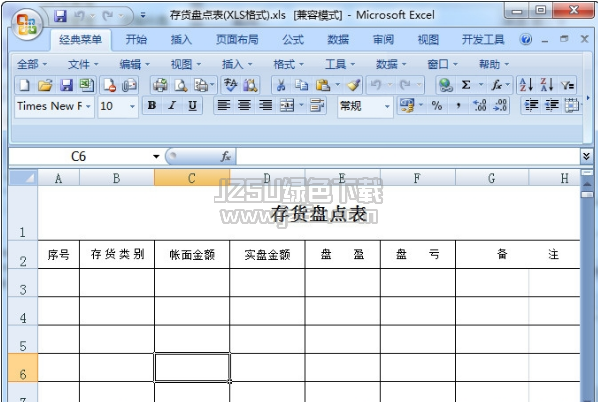Select column C header

(x=192, y=178)
